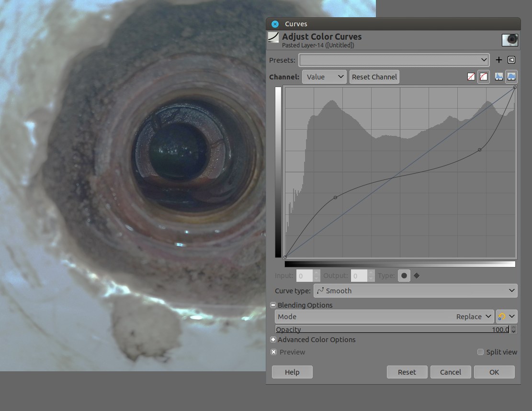Set histogram to linear scale
This screenshot has height=411, width=532.
click(499, 77)
